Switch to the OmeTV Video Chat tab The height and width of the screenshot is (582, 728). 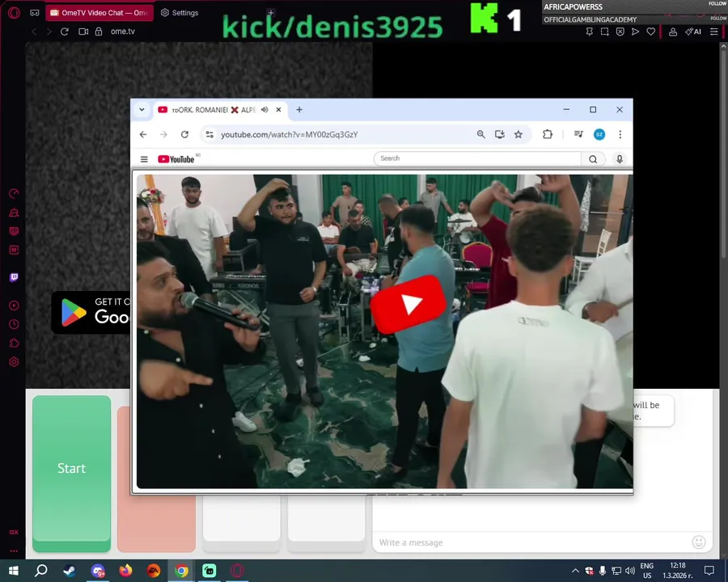(99, 13)
